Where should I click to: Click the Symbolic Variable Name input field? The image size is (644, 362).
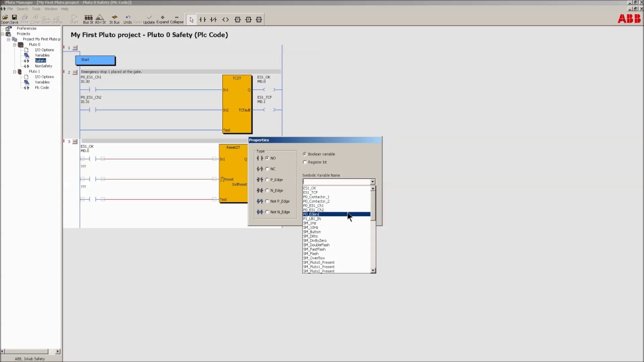pos(336,182)
